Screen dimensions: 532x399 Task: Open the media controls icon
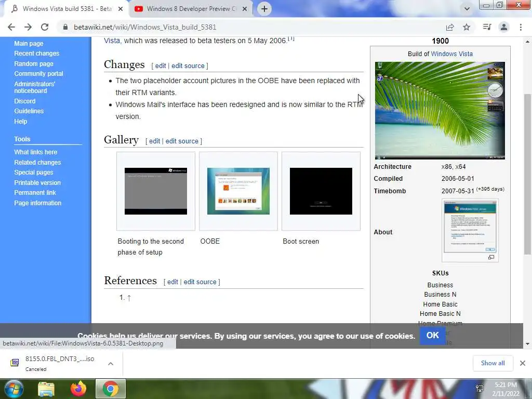487,27
